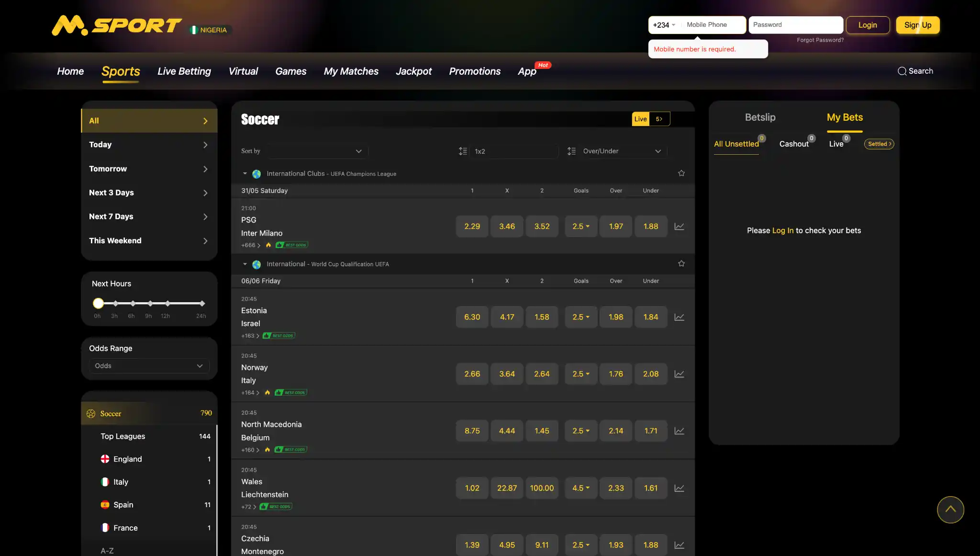Click Log In link in My Bets

point(783,231)
